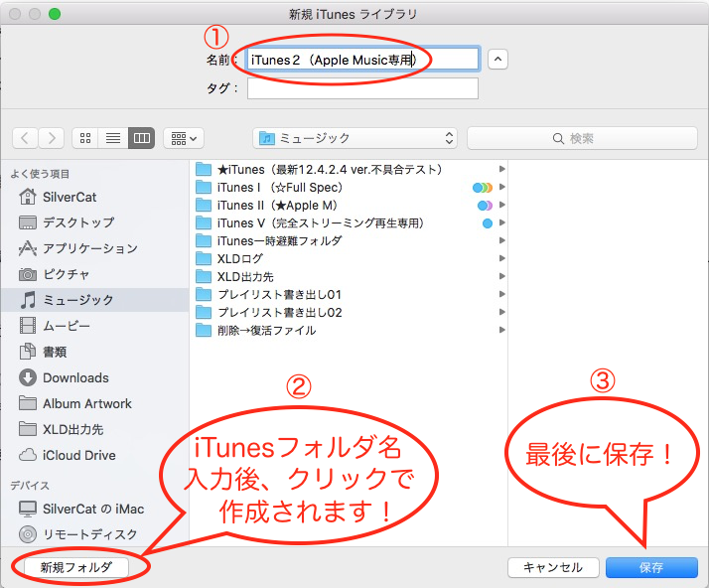Expand arrow of iTunes I （☆Full Spec）

pyautogui.click(x=501, y=187)
